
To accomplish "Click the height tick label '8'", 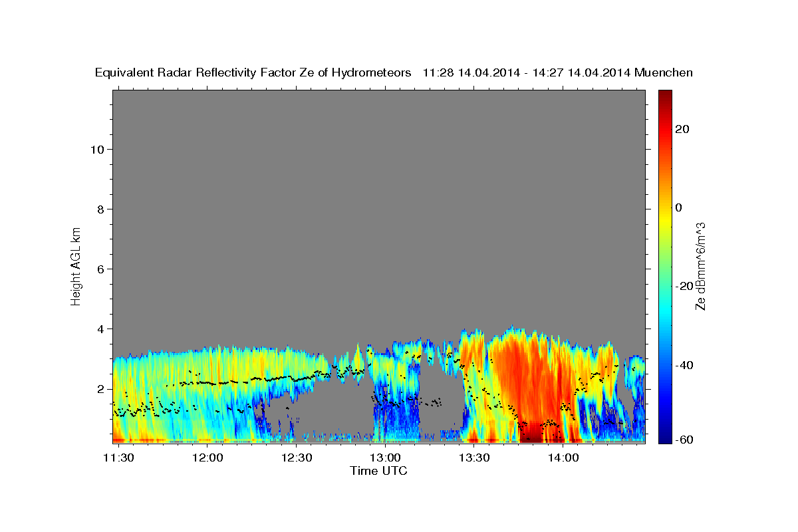I will coord(101,209).
